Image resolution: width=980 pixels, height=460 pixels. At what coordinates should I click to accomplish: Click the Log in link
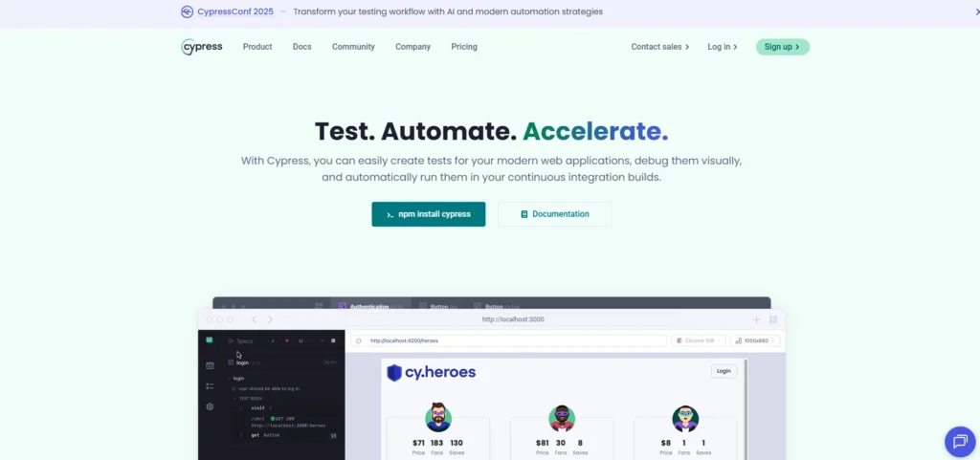point(723,47)
